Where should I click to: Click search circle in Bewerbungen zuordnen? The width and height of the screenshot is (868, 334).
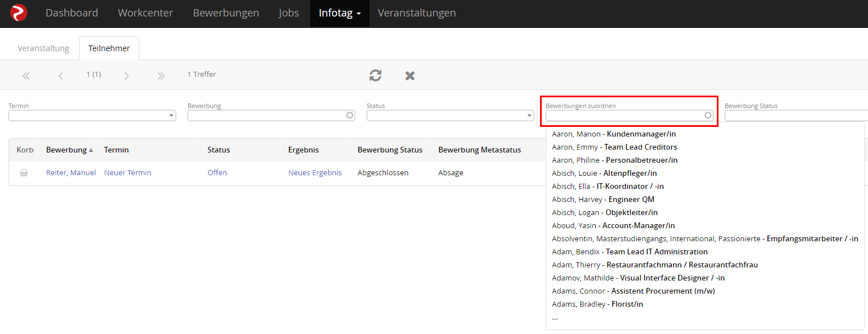708,116
